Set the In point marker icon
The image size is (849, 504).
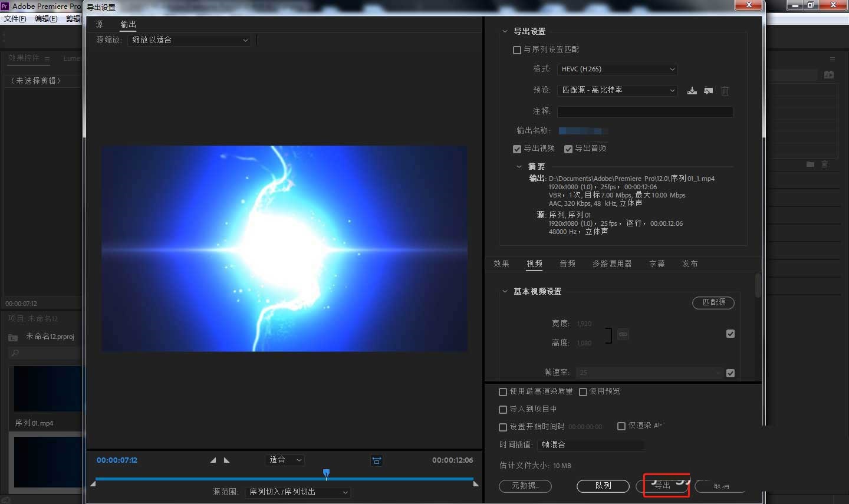[x=213, y=460]
